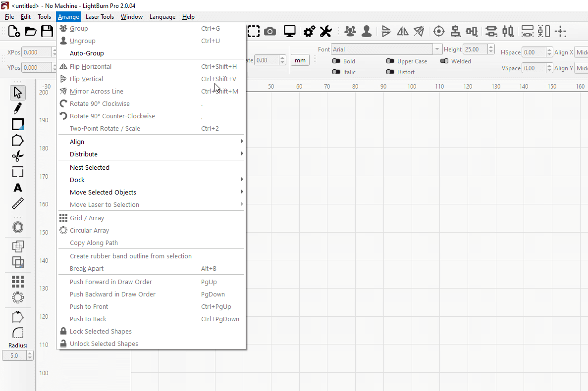Click the VSpace stepper arrows
The image size is (588, 391).
549,68
